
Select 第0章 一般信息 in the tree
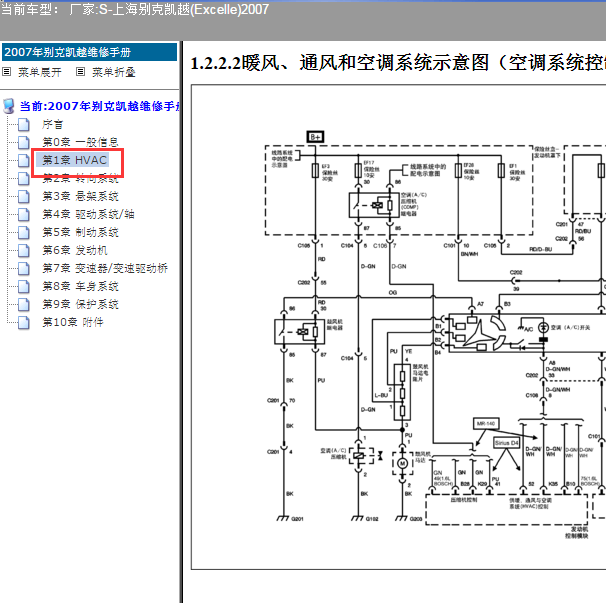[x=80, y=142]
